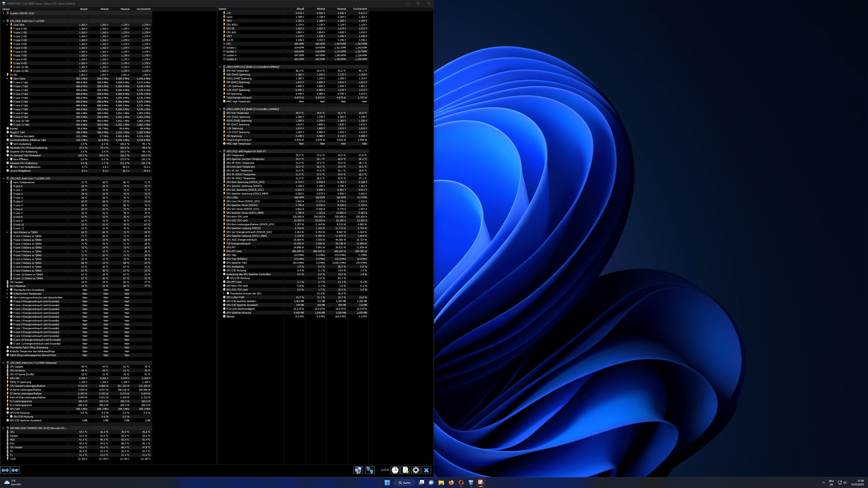
Task: Open the network status tray icon
Action: point(840,483)
